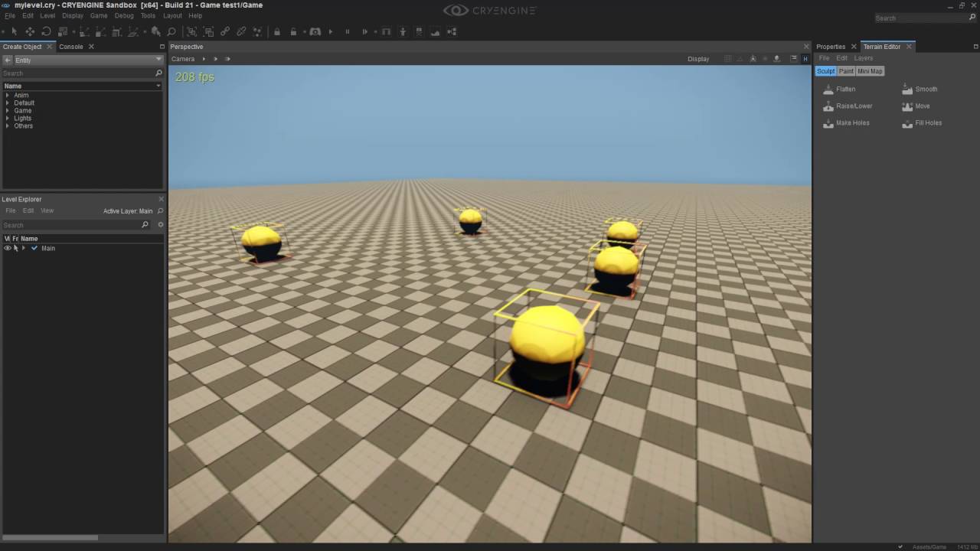Open the Layout menu

tap(172, 15)
